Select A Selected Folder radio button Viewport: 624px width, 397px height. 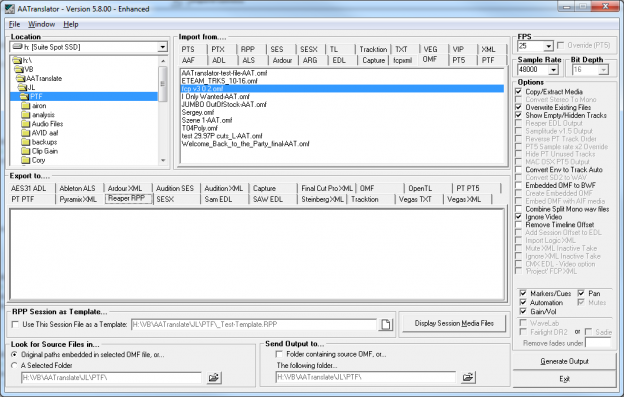(x=15, y=365)
